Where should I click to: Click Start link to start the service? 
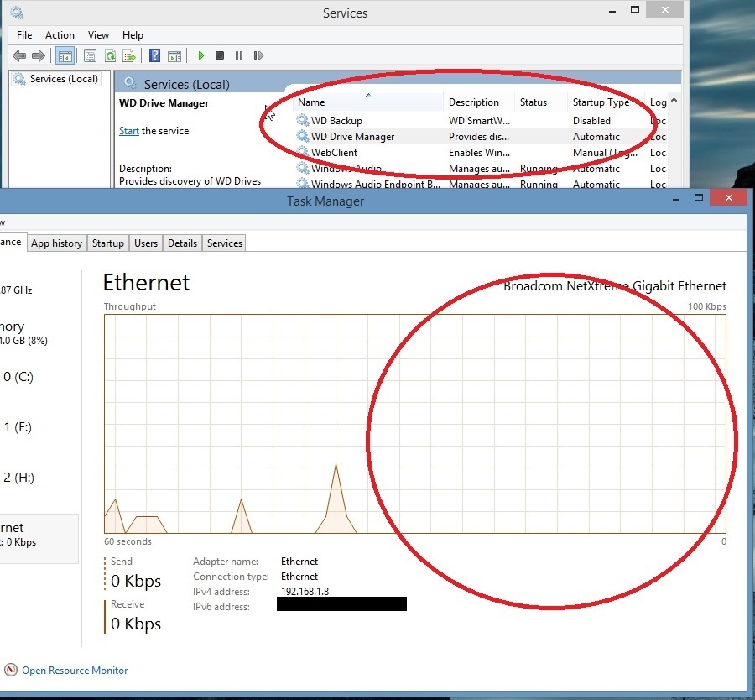pos(129,131)
